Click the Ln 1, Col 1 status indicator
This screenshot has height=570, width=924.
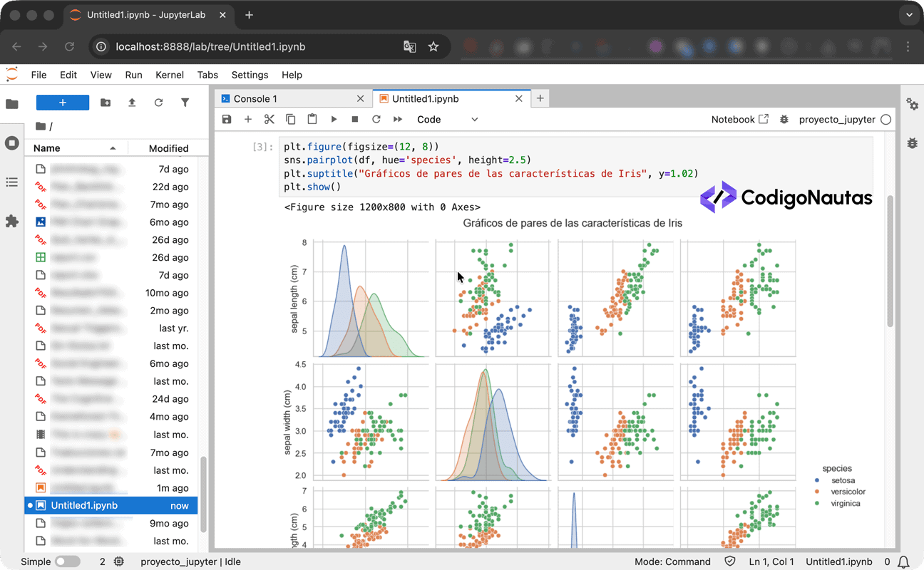pos(771,561)
